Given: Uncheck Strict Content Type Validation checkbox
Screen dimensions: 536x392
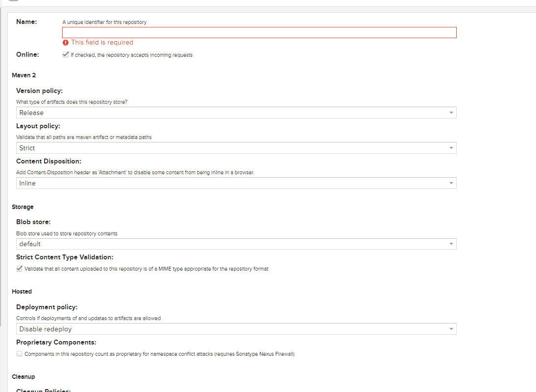Looking at the screenshot, I should tap(20, 269).
